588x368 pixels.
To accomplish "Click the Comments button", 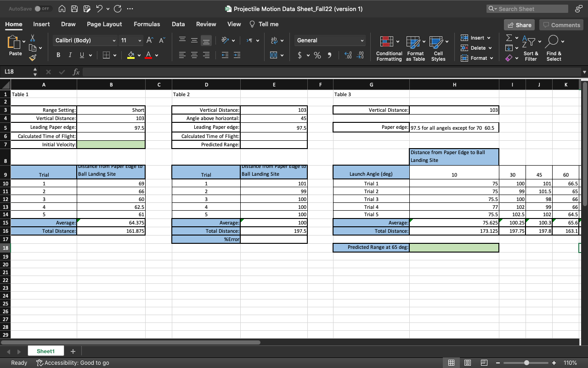I will [x=561, y=25].
